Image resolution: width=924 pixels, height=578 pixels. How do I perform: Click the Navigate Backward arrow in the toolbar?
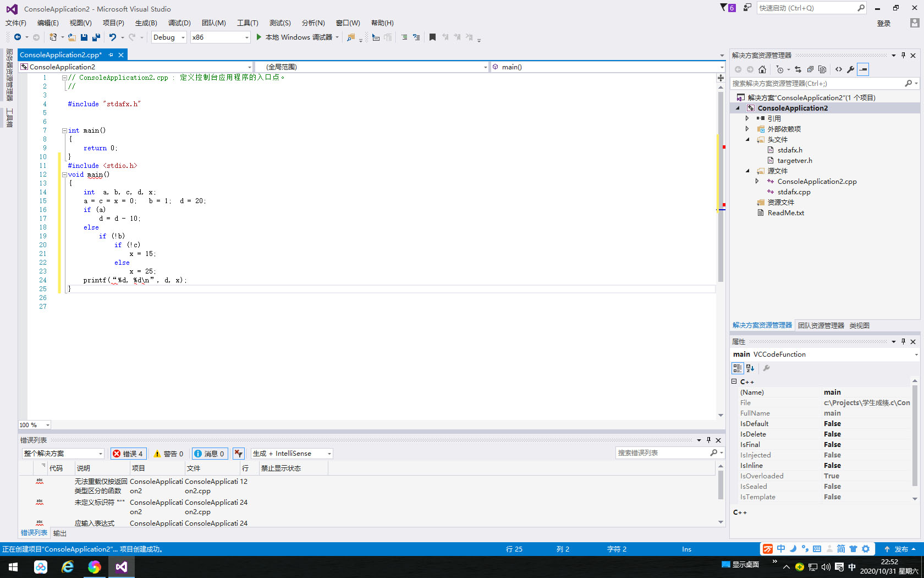coord(18,37)
